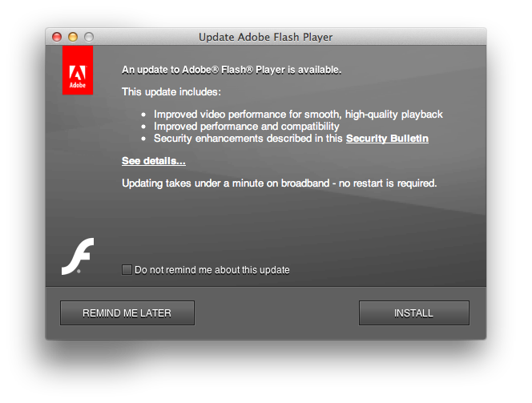Enable the do not remind checkbox
The width and height of the screenshot is (532, 403).
pyautogui.click(x=127, y=270)
